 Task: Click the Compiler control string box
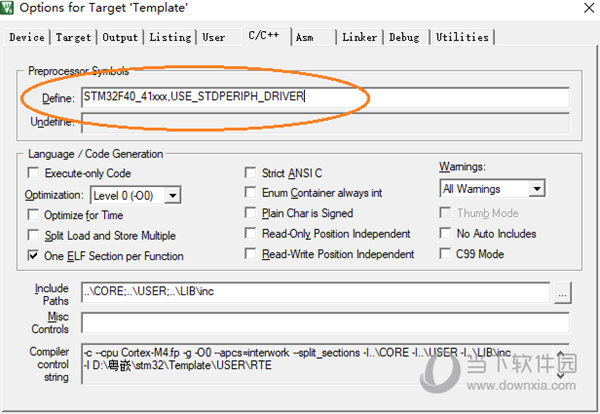point(325,363)
